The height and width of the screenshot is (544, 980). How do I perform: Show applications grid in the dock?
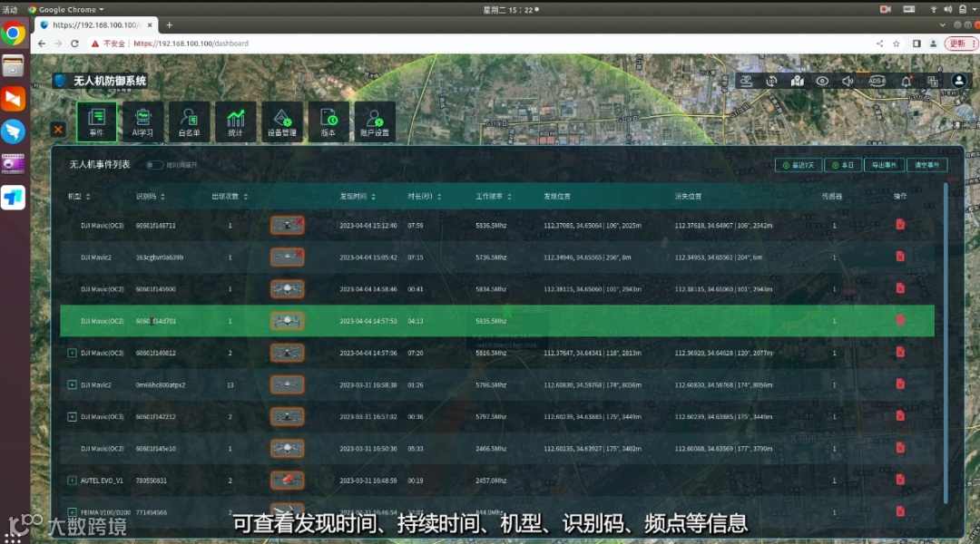[13, 537]
